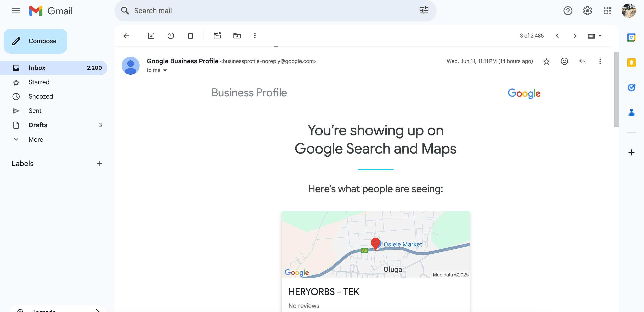The image size is (644, 312).
Task: Open the Sent folder
Action: tap(53, 111)
